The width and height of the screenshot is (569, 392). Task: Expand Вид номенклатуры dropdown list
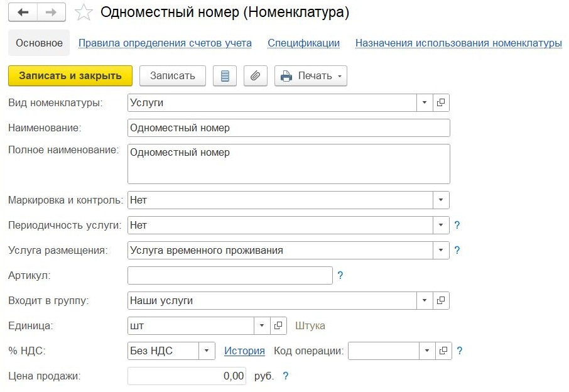click(425, 103)
